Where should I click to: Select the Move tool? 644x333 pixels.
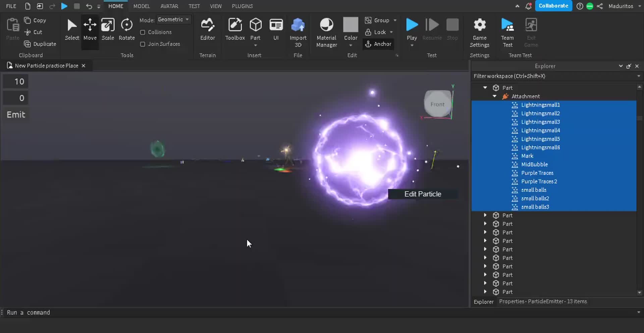point(90,28)
